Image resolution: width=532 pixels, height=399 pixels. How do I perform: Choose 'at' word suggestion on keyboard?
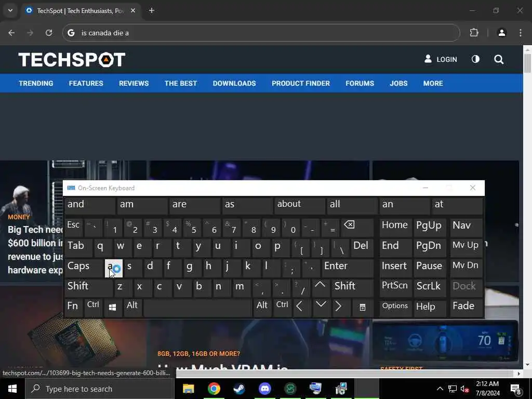457,206
